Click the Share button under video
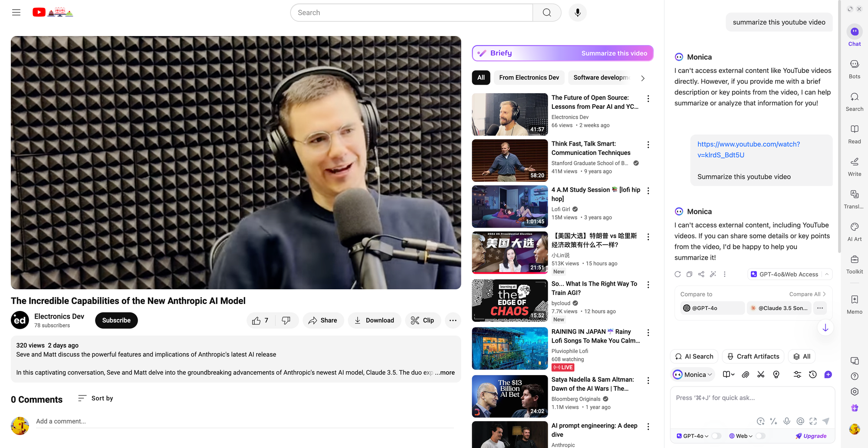The width and height of the screenshot is (868, 448). pyautogui.click(x=323, y=320)
